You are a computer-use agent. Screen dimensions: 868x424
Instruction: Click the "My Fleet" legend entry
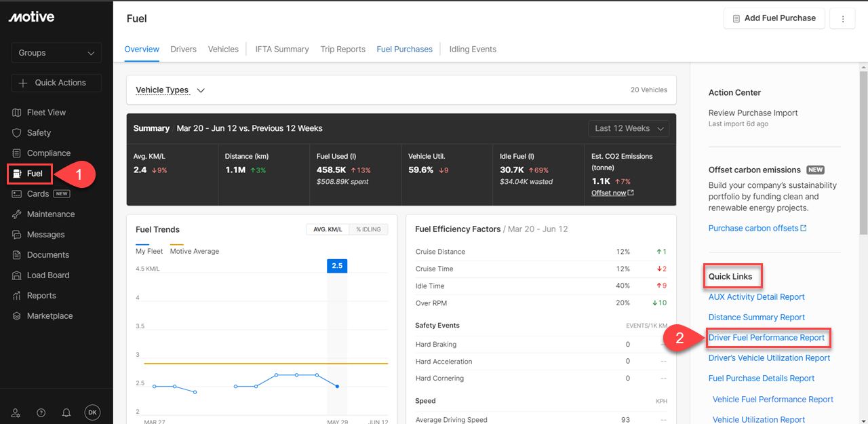tap(149, 251)
